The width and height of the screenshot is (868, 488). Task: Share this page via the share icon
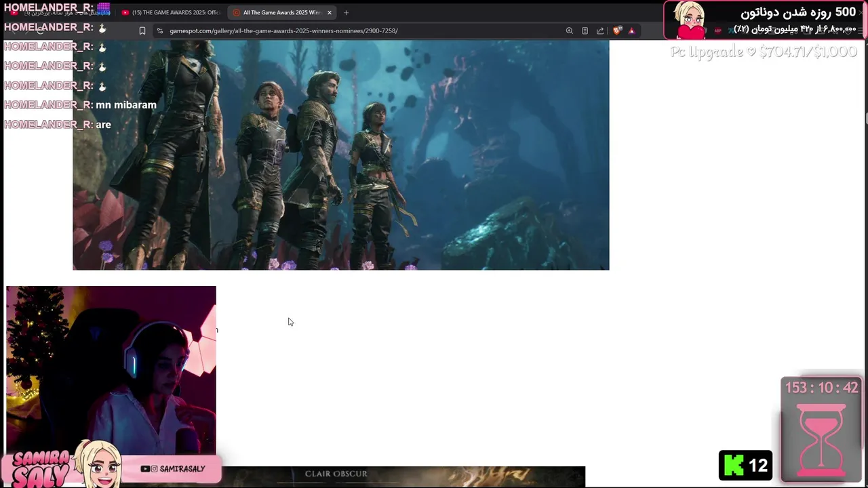[600, 30]
